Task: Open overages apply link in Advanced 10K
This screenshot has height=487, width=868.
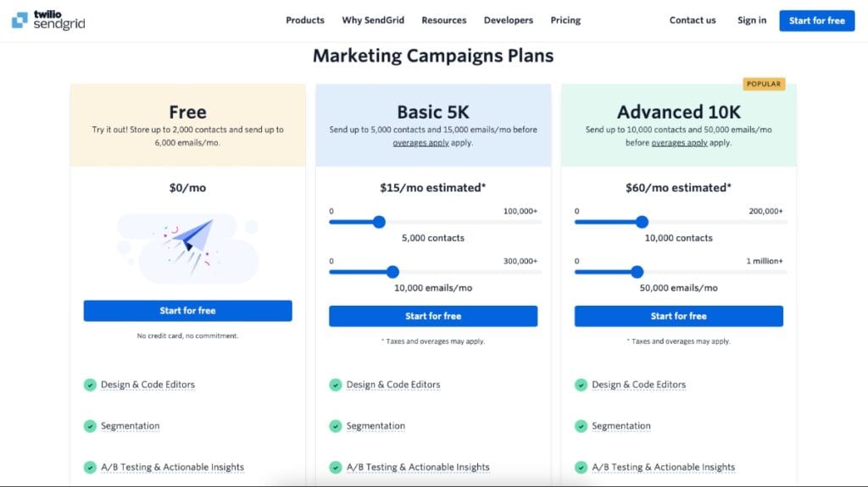Action: [x=679, y=143]
